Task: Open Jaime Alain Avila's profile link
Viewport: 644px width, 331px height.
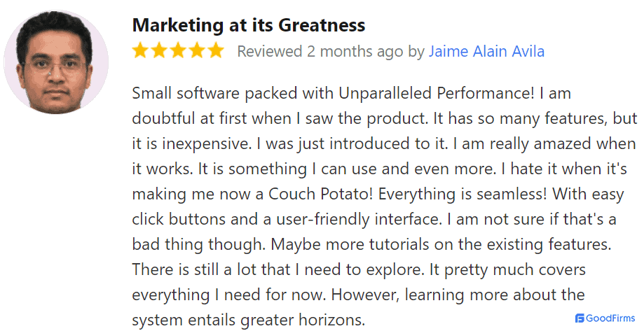Action: (x=487, y=51)
